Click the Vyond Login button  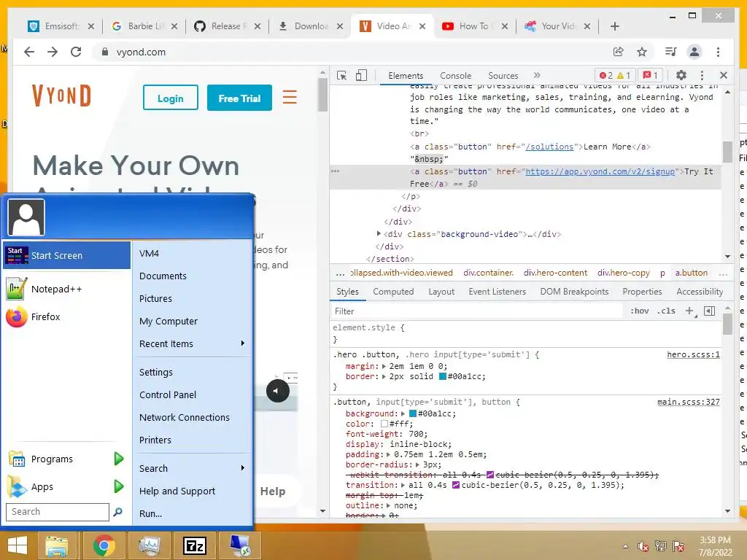[171, 98]
